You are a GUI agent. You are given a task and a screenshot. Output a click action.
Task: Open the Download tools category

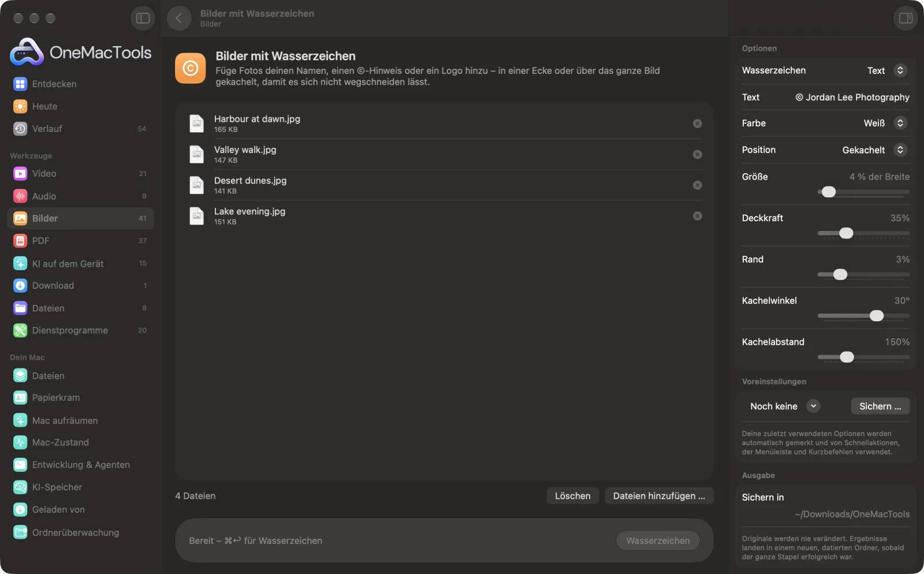pyautogui.click(x=80, y=285)
